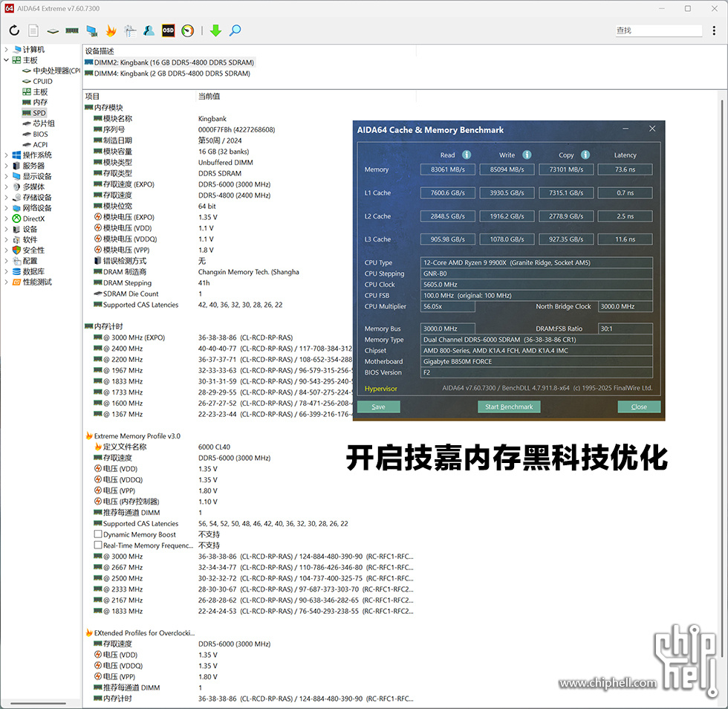Click Start Benchmark button

[x=509, y=407]
